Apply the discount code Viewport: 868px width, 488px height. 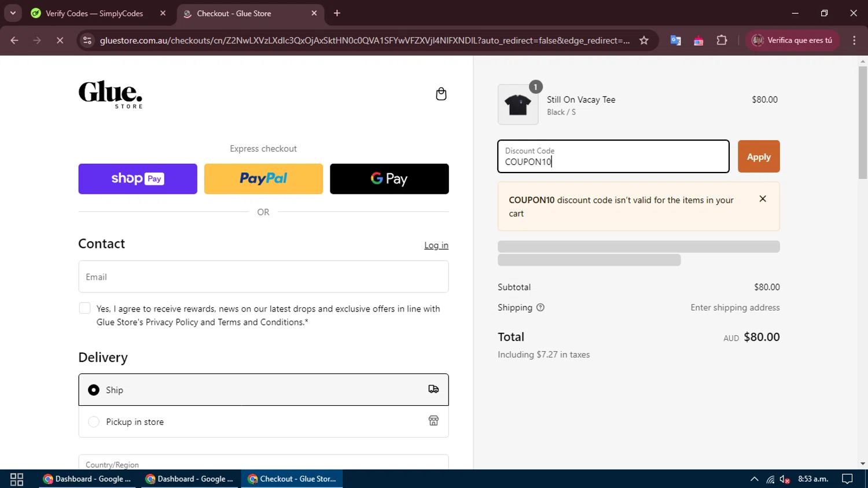click(x=759, y=156)
